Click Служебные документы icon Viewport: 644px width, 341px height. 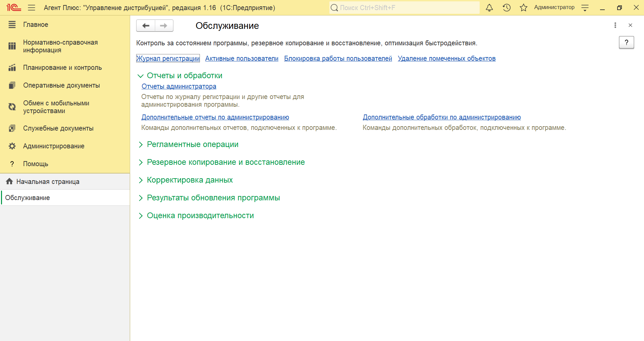(12, 128)
